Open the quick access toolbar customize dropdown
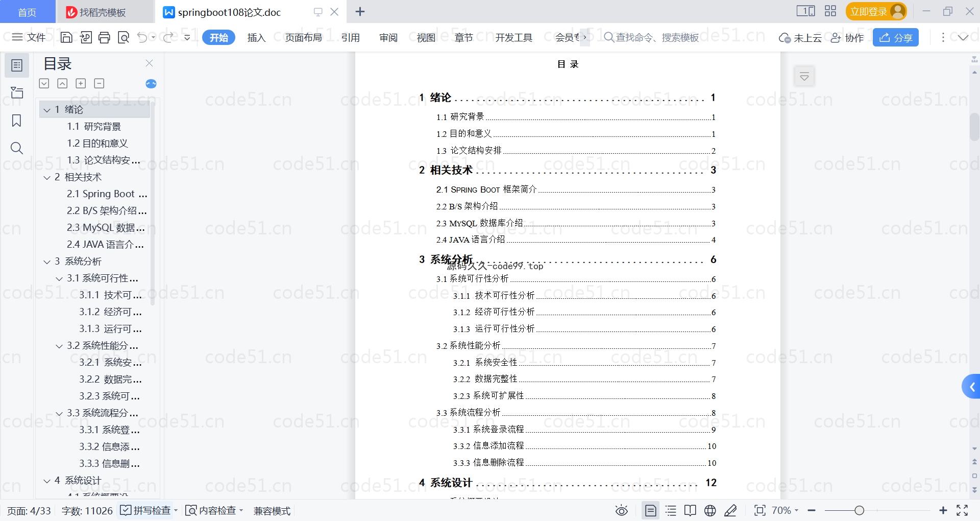980x521 pixels. (x=187, y=37)
